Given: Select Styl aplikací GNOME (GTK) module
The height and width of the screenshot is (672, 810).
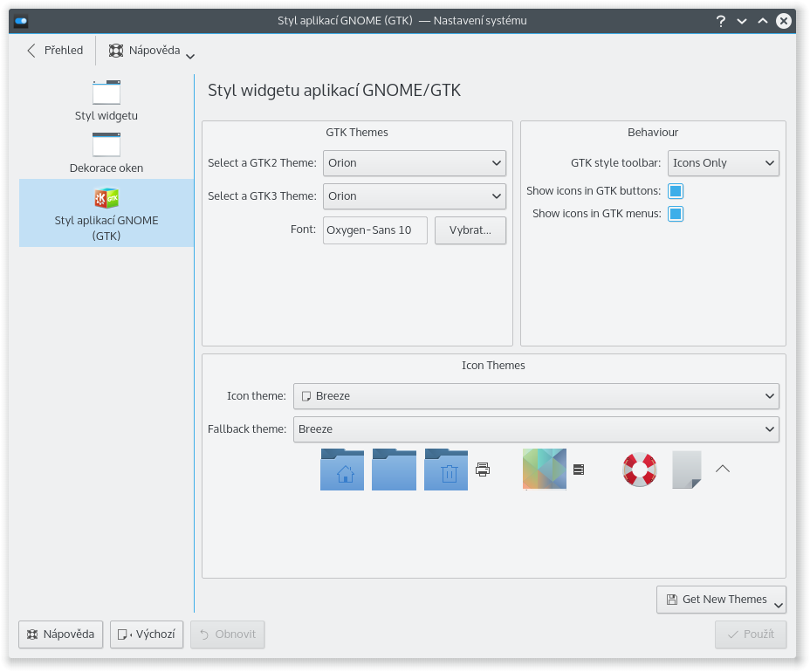Looking at the screenshot, I should (106, 213).
